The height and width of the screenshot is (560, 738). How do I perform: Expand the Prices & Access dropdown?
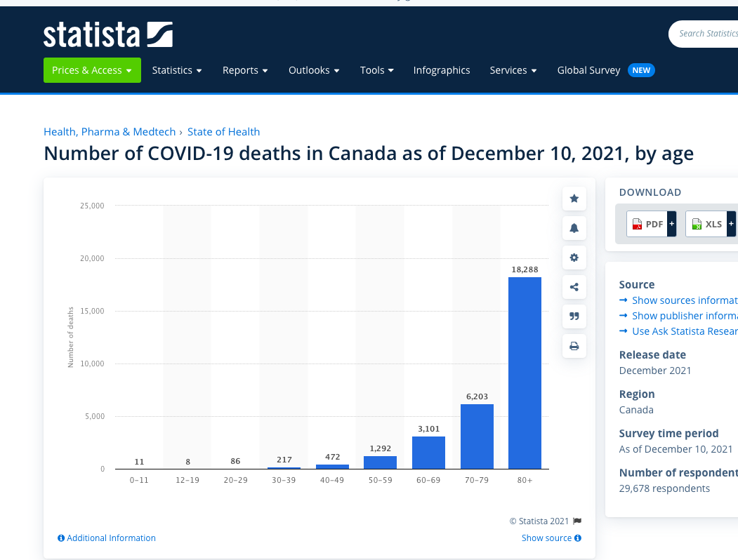tap(92, 70)
